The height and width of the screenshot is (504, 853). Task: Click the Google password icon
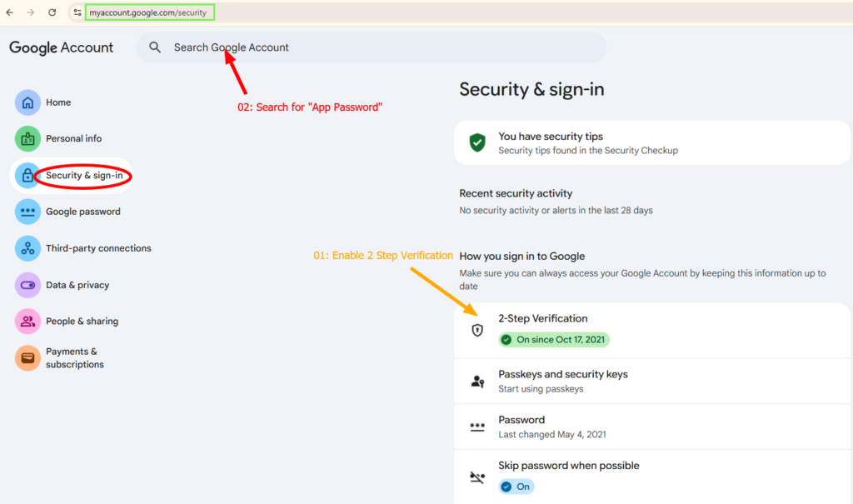click(x=27, y=212)
